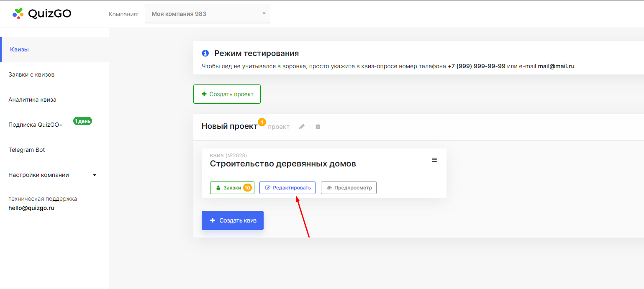Click the QuizGO logo icon
644x289 pixels.
pyautogui.click(x=18, y=14)
